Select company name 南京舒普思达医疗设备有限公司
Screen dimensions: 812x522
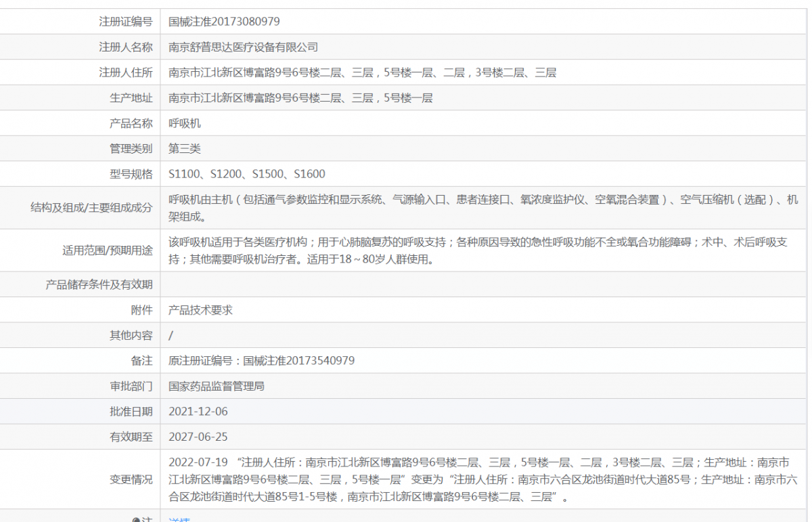point(243,47)
